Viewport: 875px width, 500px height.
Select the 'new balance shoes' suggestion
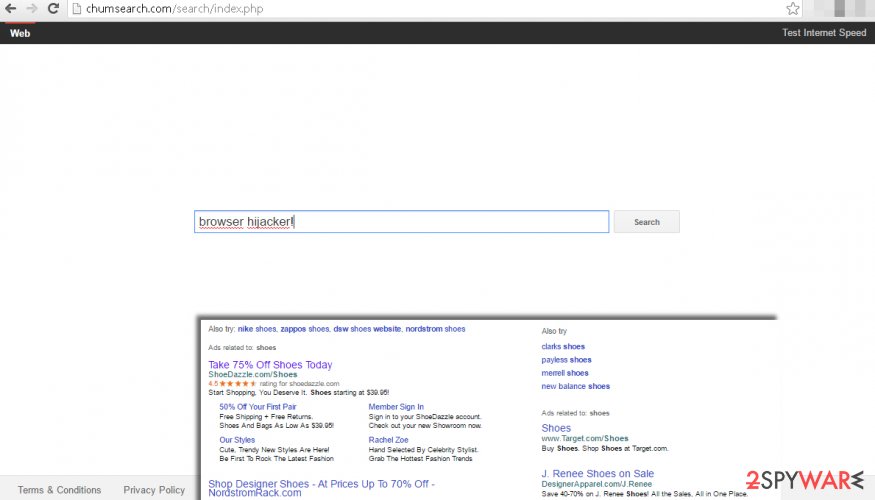tap(575, 386)
